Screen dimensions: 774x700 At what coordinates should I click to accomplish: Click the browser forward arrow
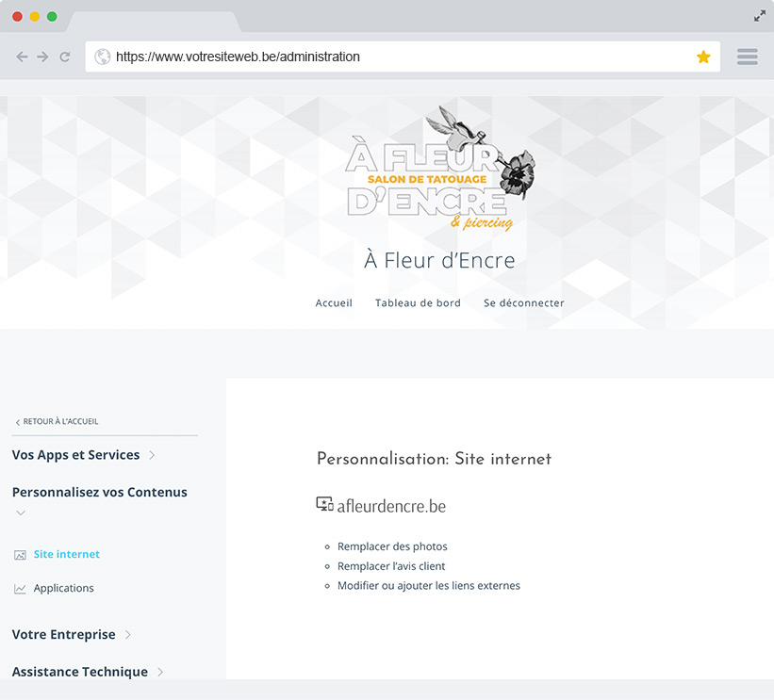(42, 57)
